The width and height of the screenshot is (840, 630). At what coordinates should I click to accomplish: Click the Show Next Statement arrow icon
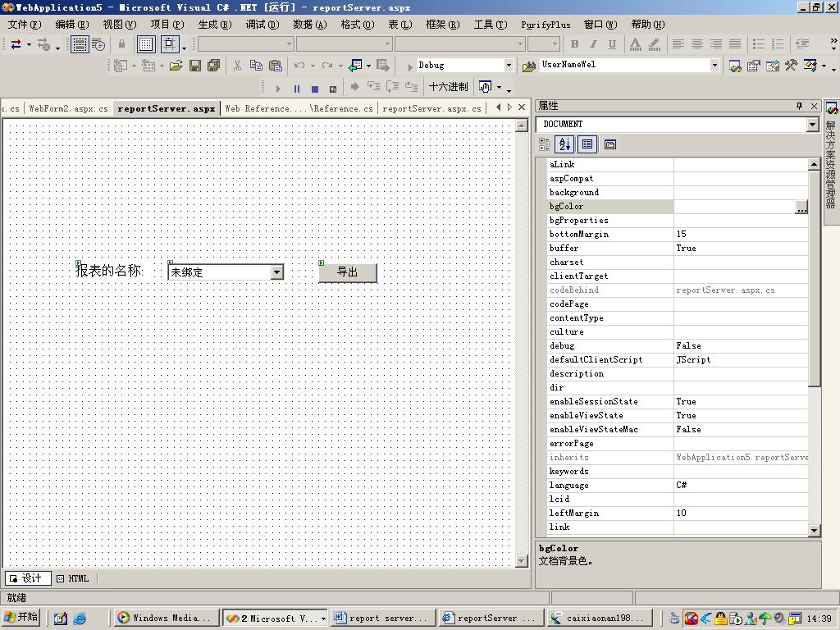pyautogui.click(x=354, y=87)
